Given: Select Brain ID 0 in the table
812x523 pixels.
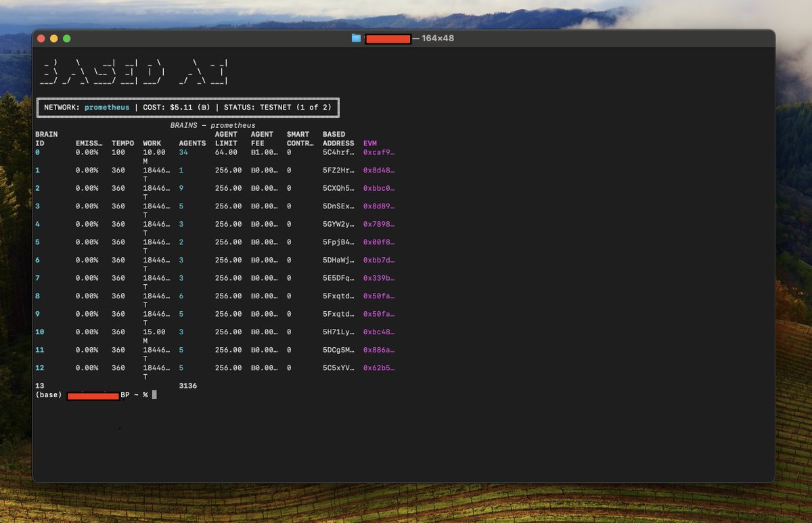Looking at the screenshot, I should point(37,152).
